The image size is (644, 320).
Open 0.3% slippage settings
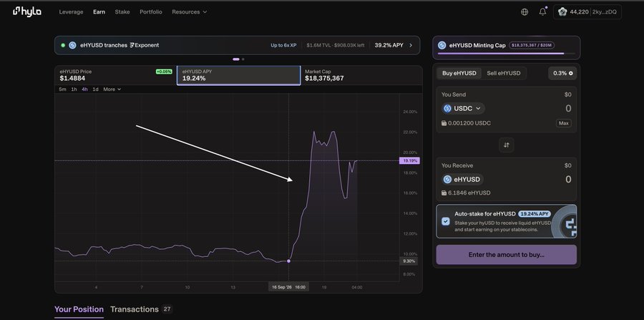(562, 73)
